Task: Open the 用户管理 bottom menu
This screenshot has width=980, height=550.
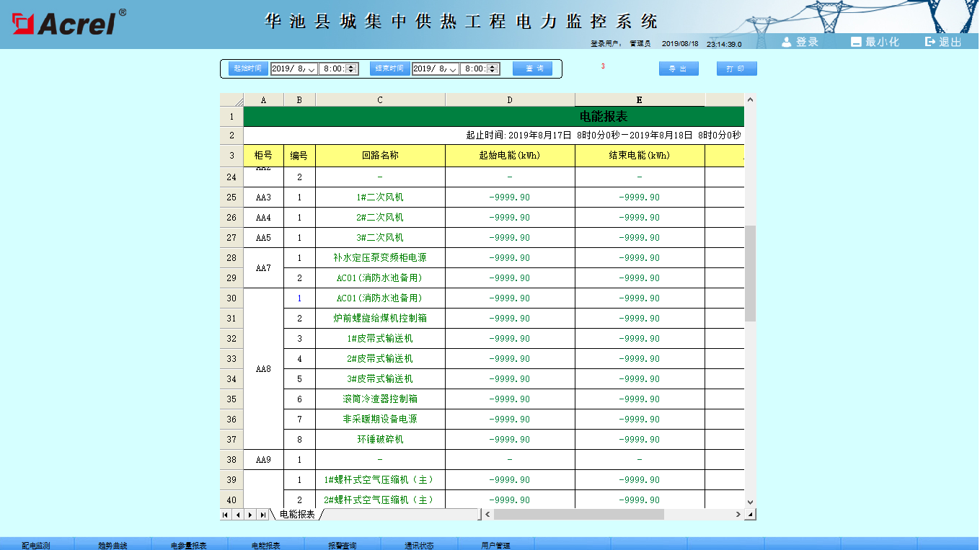Action: (495, 545)
